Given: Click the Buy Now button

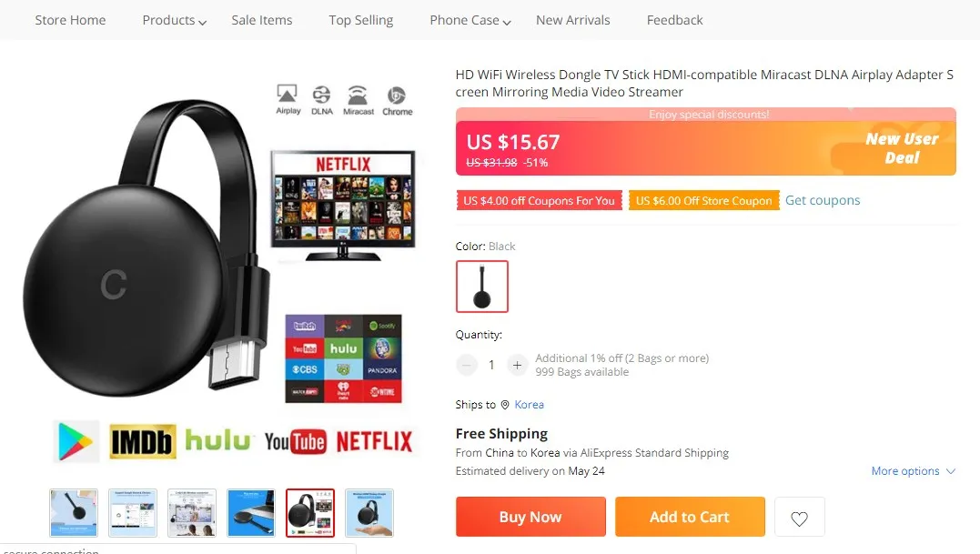Looking at the screenshot, I should (x=530, y=517).
